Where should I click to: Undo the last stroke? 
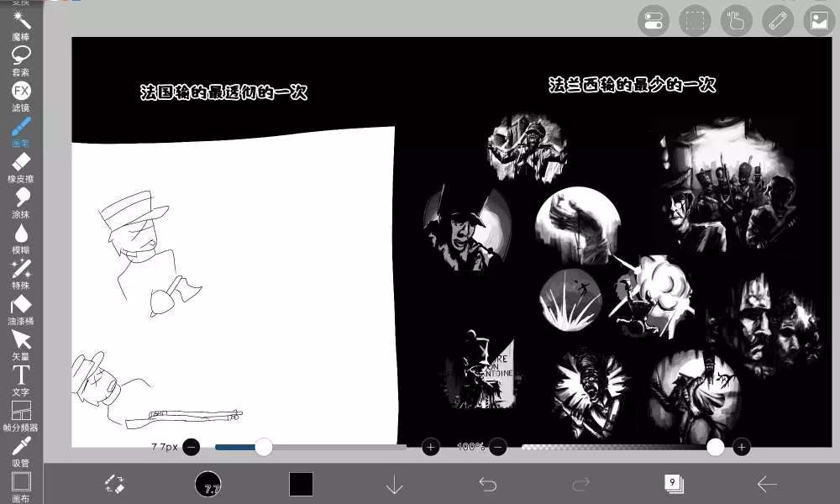coord(487,484)
